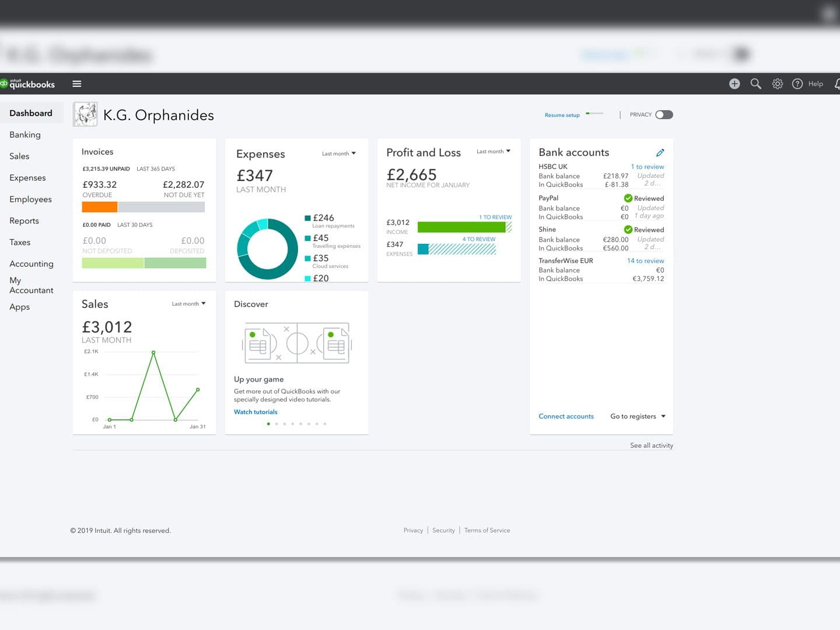The height and width of the screenshot is (630, 840).
Task: Open the Settings gear icon
Action: pos(778,84)
